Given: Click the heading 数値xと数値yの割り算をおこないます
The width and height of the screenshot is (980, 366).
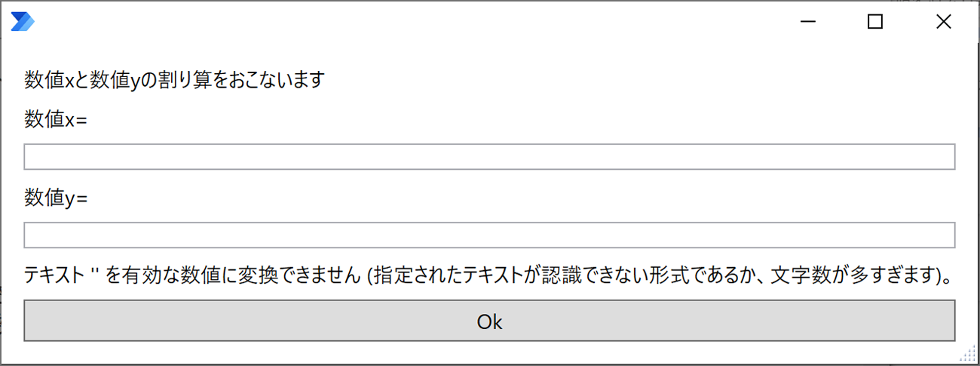Looking at the screenshot, I should (174, 79).
